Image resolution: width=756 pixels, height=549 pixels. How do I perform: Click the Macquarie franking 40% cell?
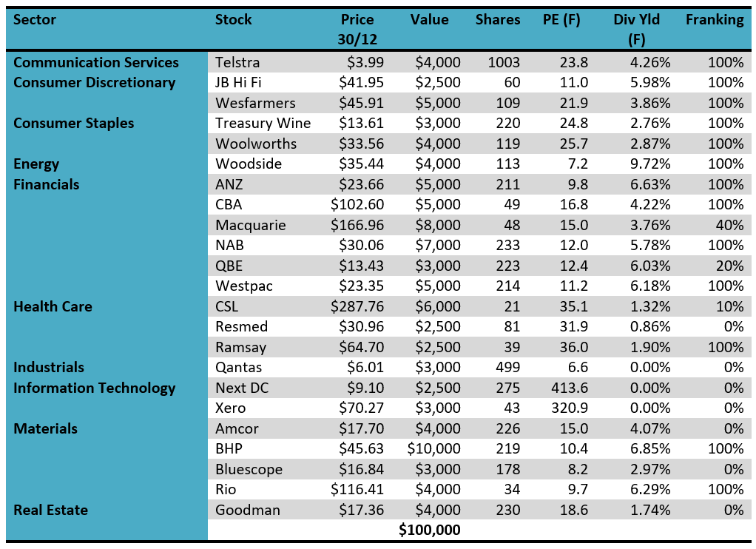point(729,225)
